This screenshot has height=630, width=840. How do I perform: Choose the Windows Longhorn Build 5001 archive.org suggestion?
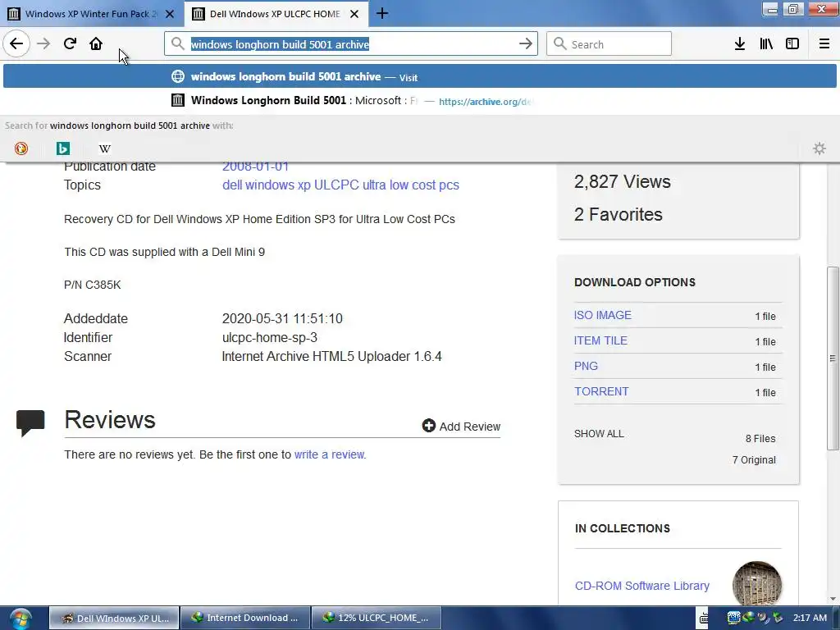click(x=419, y=101)
